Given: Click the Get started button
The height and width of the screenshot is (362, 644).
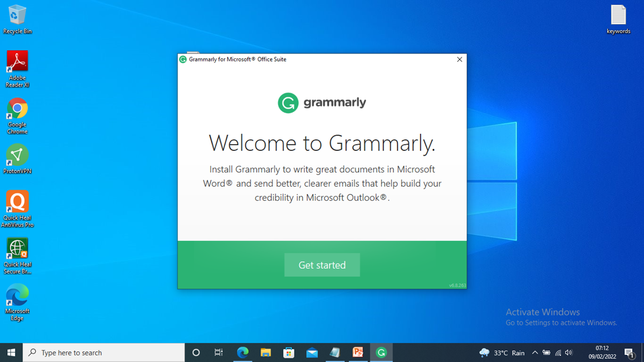Looking at the screenshot, I should pos(322,265).
